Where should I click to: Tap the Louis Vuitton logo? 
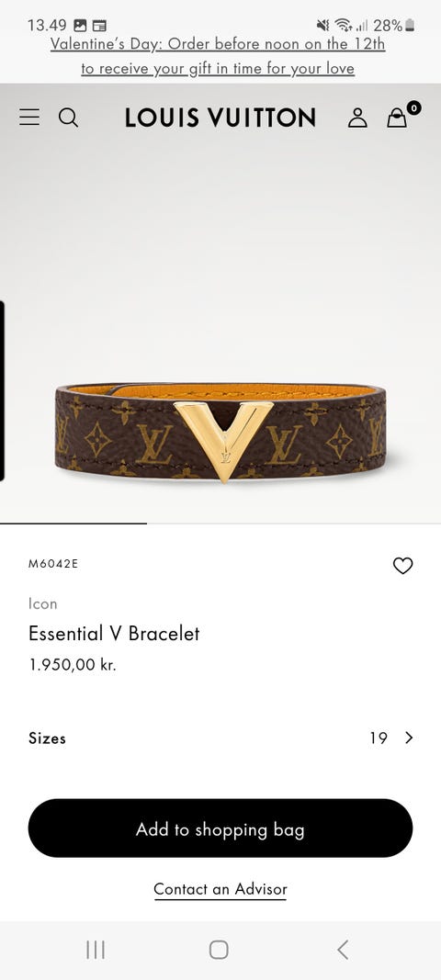(220, 118)
